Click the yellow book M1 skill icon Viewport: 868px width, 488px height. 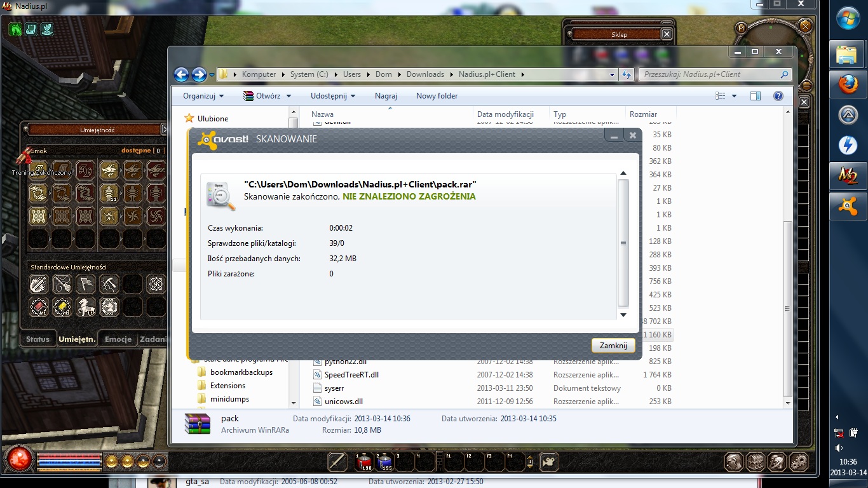(x=62, y=306)
